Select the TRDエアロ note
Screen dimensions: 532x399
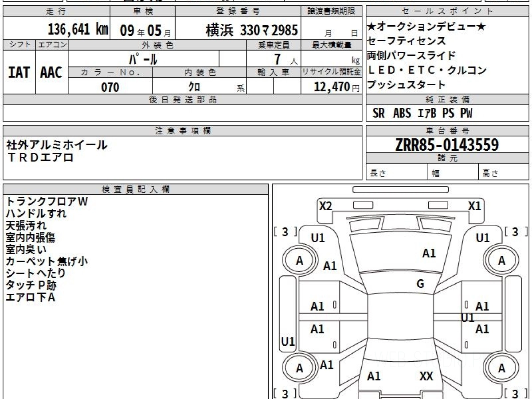click(x=40, y=157)
